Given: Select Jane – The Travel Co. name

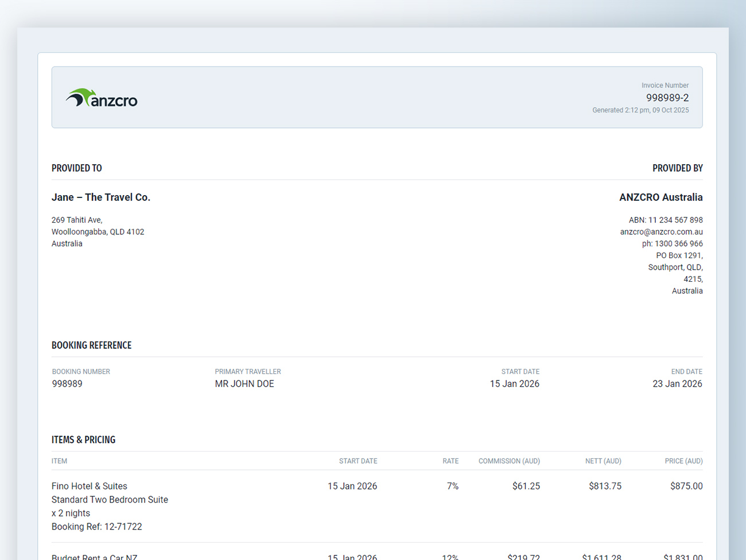Looking at the screenshot, I should 101,197.
